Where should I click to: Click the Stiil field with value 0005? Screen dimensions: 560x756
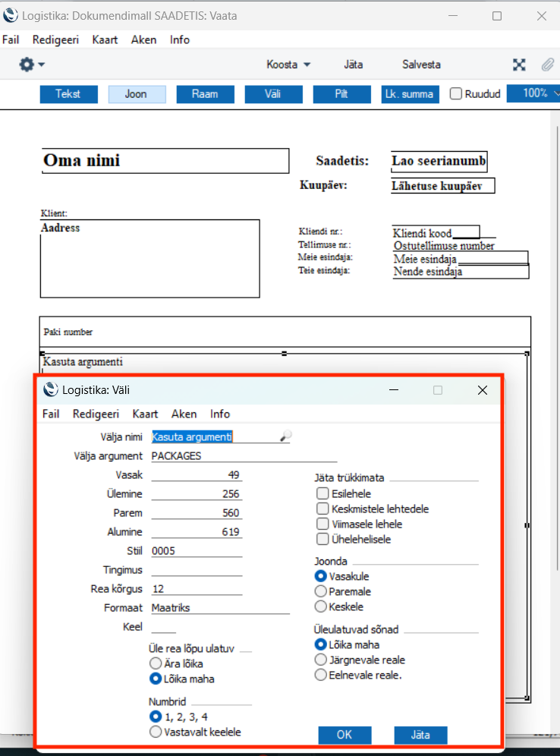tap(197, 550)
